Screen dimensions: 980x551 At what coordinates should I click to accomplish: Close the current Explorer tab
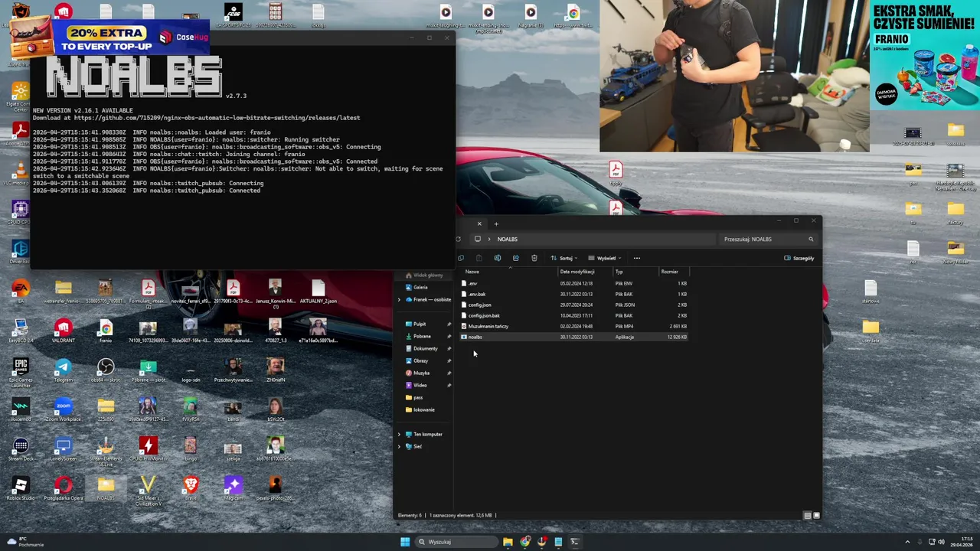point(479,223)
